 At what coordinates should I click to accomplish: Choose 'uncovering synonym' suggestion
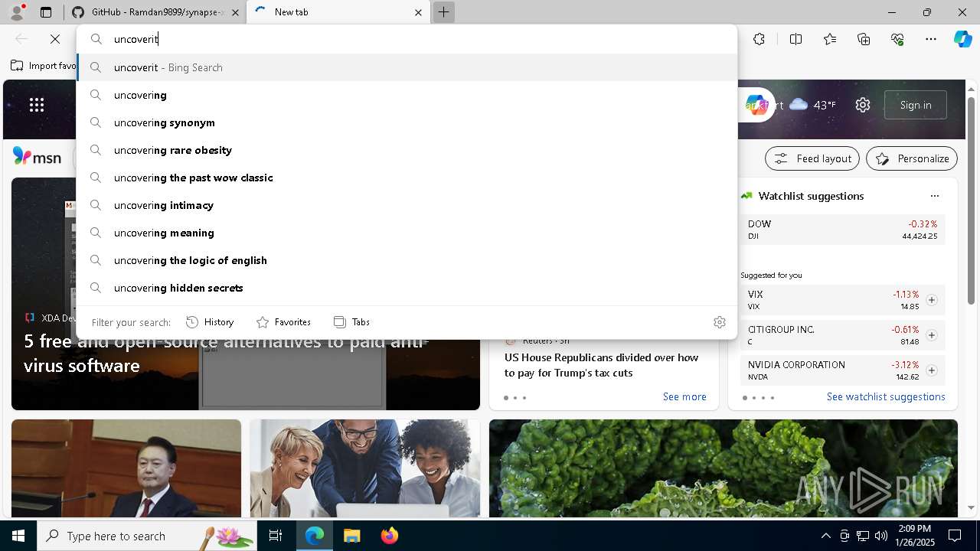click(x=407, y=122)
